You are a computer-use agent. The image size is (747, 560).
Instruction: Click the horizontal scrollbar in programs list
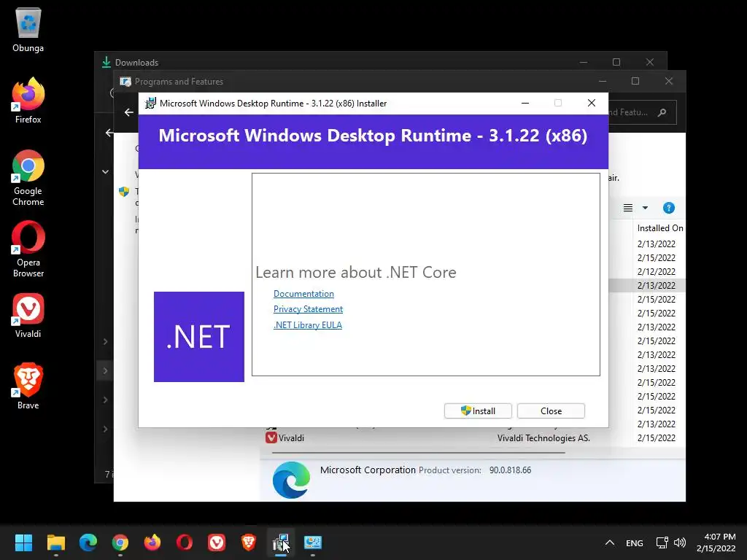pos(418,452)
